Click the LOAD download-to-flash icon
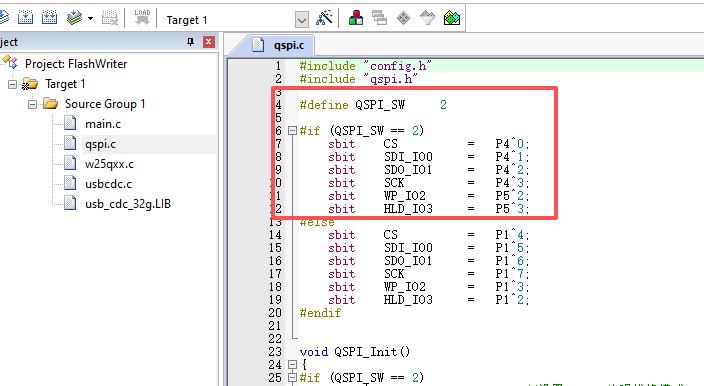This screenshot has height=386, width=704. pyautogui.click(x=142, y=18)
